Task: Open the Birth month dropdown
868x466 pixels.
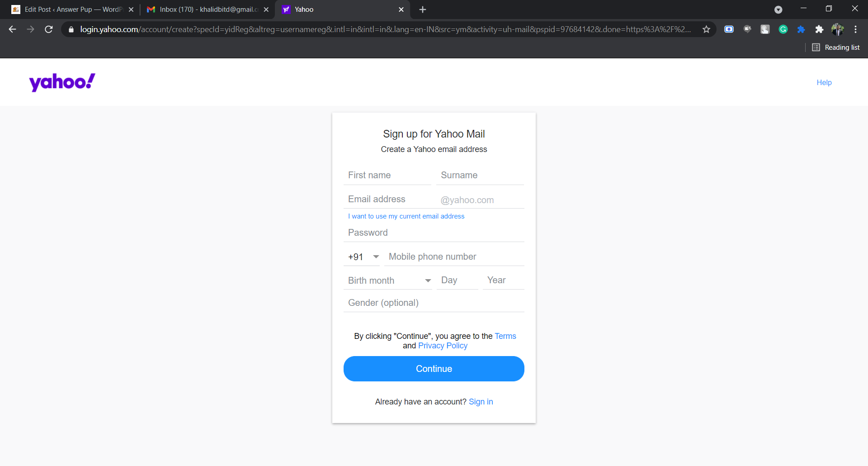Action: click(389, 280)
